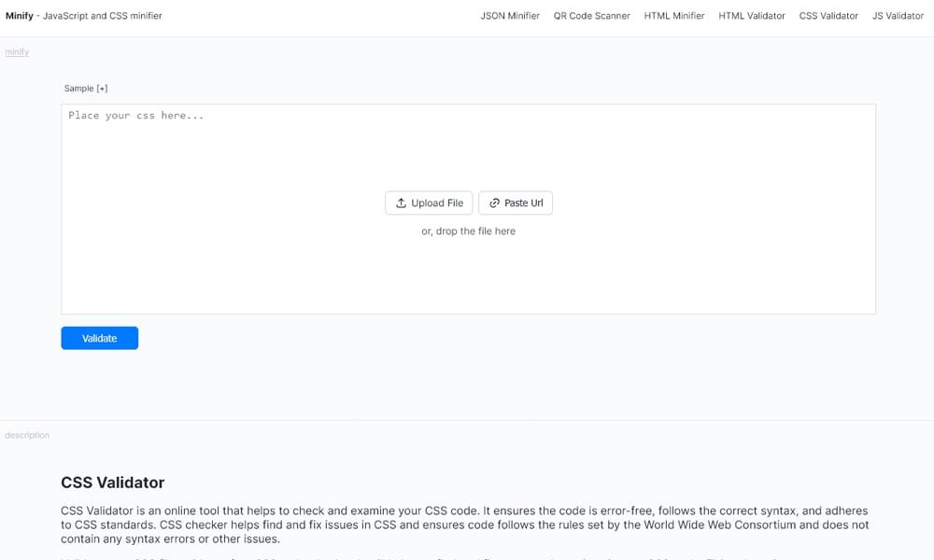Screen dimensions: 934x560
Task: Open the JS Validator page
Action: [x=898, y=16]
